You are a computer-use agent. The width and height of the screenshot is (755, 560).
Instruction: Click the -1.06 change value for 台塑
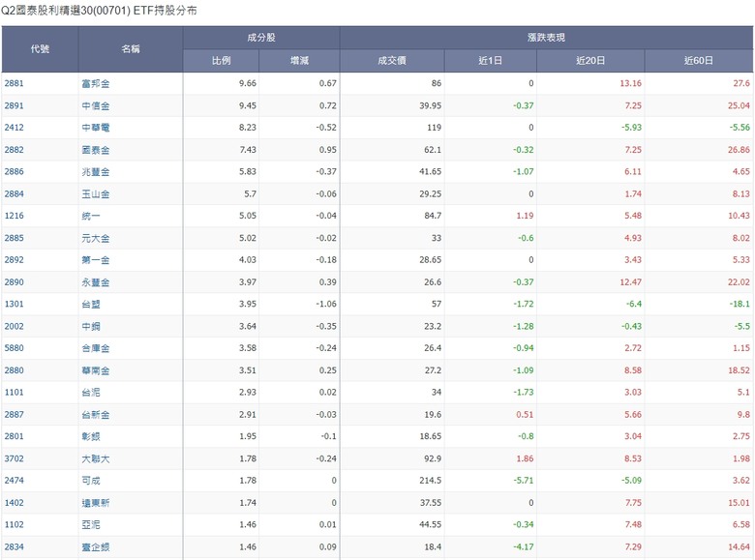pyautogui.click(x=326, y=304)
